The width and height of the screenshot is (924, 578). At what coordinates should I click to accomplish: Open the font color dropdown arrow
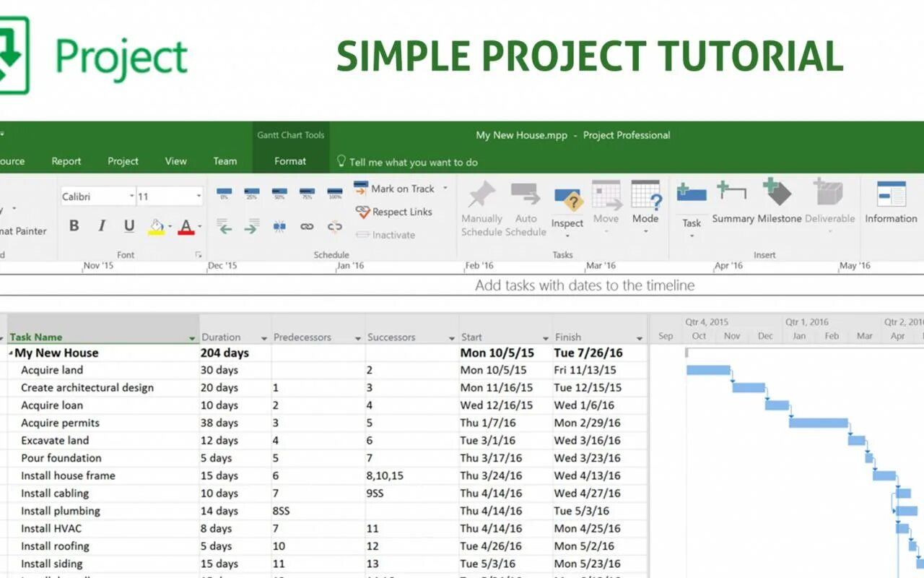pyautogui.click(x=199, y=227)
